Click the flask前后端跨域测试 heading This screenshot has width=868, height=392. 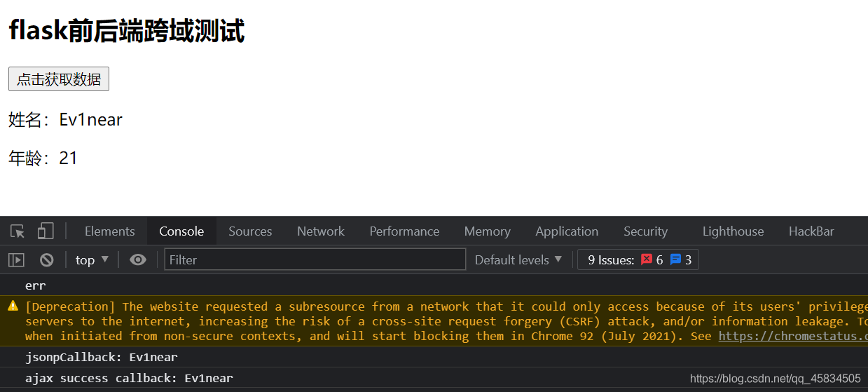click(126, 31)
